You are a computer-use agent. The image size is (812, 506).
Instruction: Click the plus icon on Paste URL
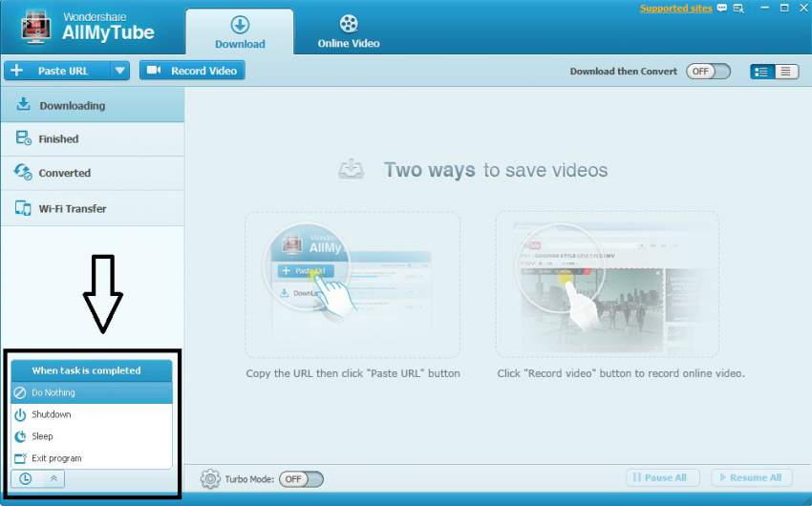coord(16,71)
